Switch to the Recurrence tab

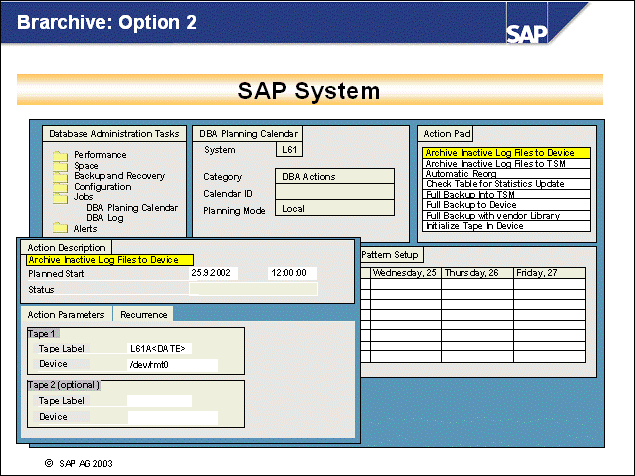pos(143,314)
